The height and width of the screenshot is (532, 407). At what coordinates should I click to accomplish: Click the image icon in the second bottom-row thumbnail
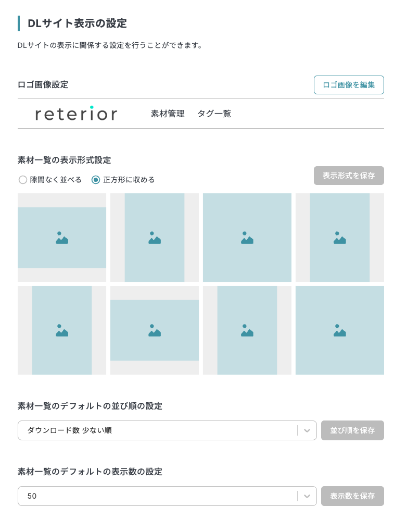click(x=155, y=331)
